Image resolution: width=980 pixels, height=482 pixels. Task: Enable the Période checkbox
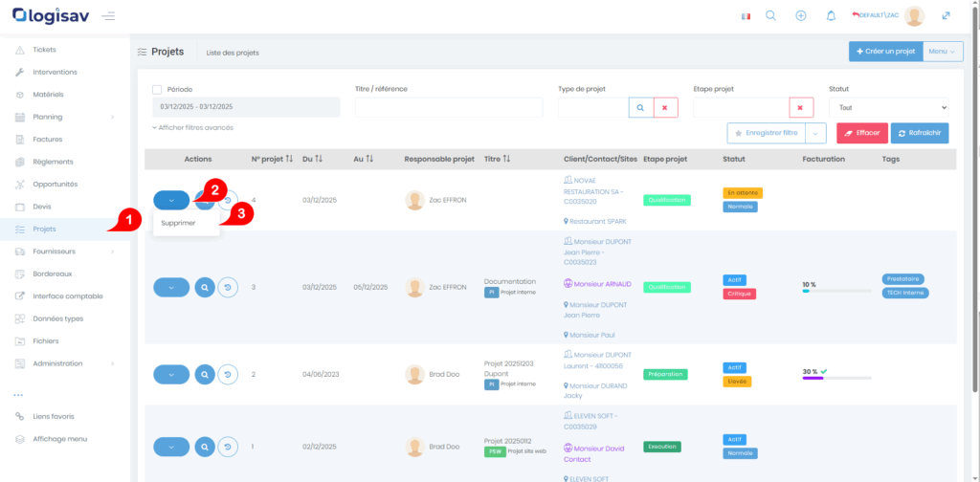pyautogui.click(x=157, y=90)
